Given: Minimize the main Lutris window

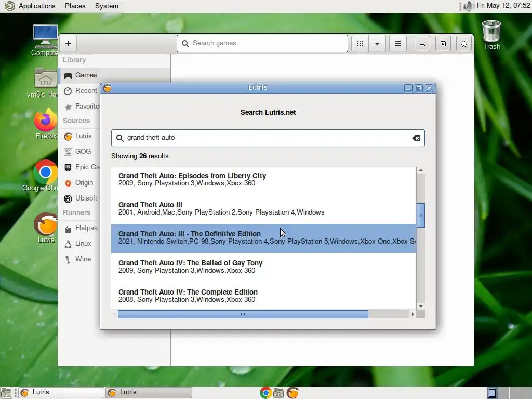Looking at the screenshot, I should pos(422,44).
